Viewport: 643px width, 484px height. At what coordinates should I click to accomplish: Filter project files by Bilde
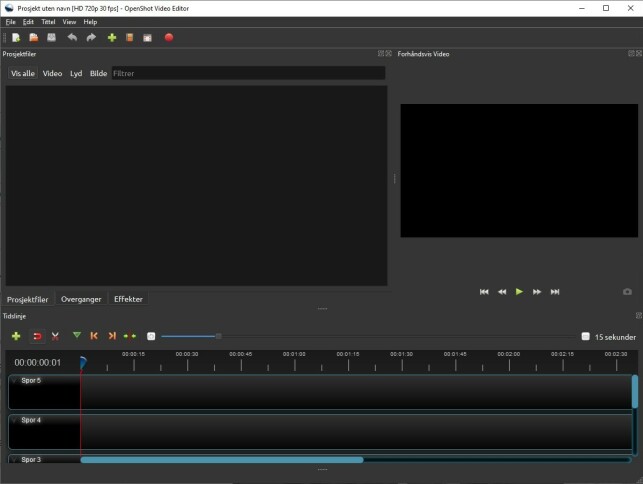[x=98, y=73]
